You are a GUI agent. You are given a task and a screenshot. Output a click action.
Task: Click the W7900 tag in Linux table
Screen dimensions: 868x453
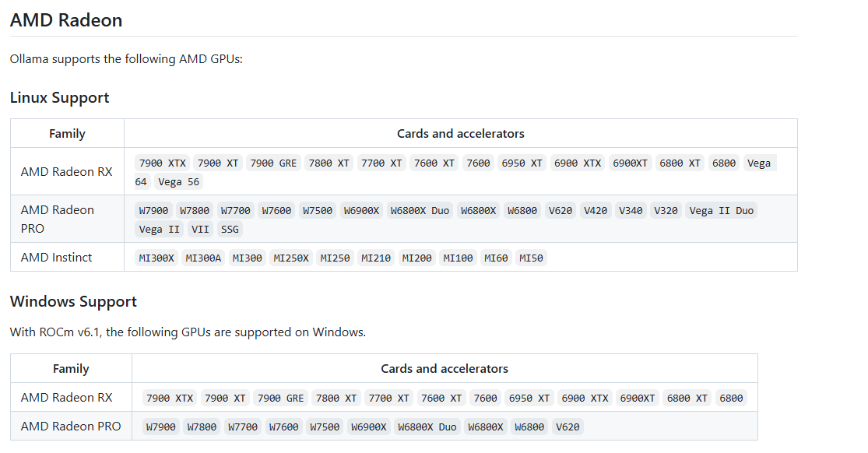pyautogui.click(x=153, y=211)
